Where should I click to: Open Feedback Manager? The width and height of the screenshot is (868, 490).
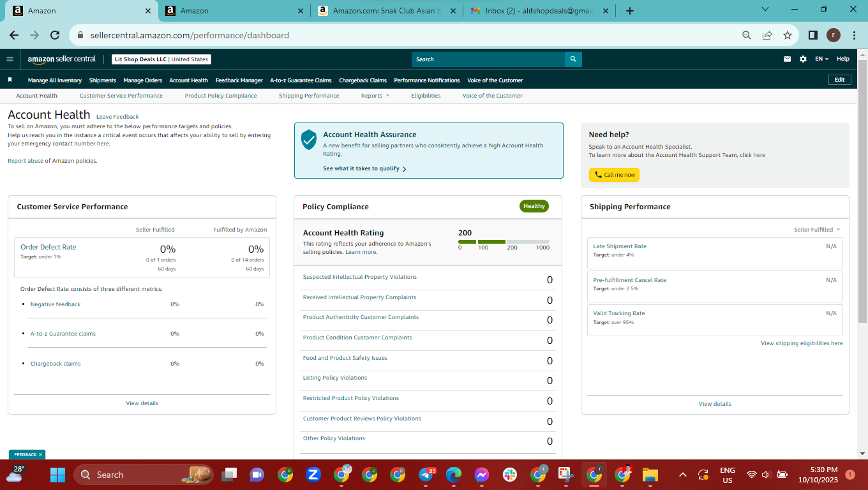pos(239,80)
